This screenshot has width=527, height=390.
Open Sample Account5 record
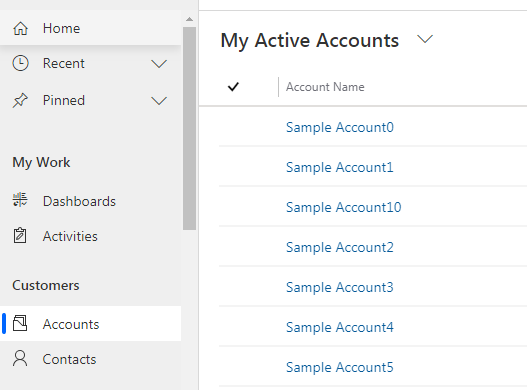339,367
